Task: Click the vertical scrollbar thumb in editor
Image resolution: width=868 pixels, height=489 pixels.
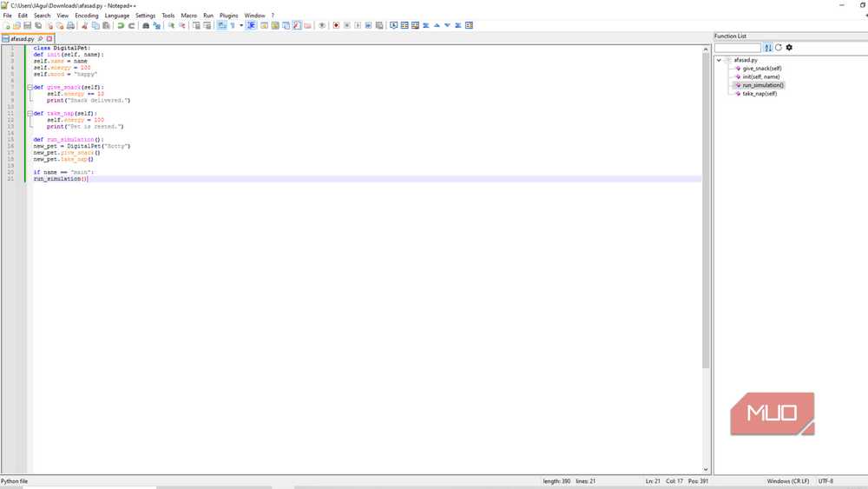Action: coord(705,210)
